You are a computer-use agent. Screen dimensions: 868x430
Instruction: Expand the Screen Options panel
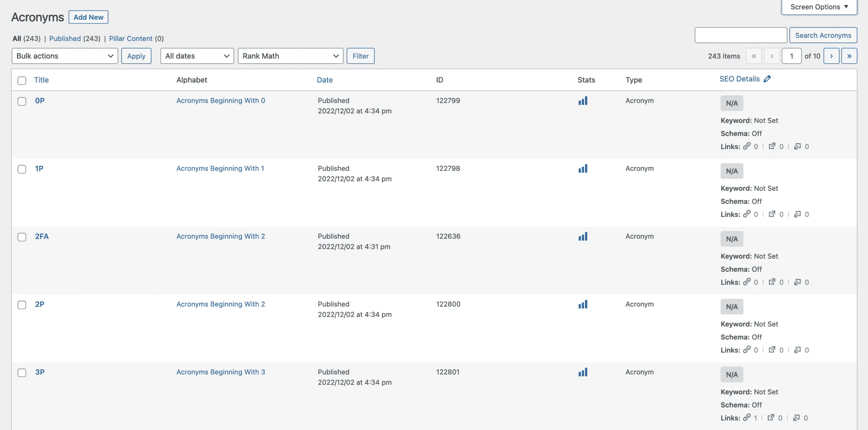[x=819, y=7]
